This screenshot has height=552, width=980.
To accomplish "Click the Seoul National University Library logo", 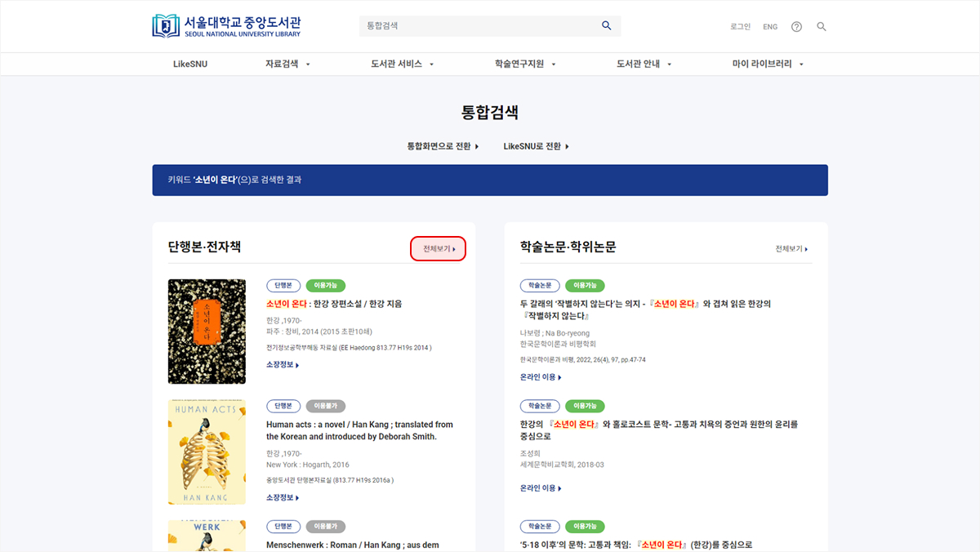I will pos(226,25).
